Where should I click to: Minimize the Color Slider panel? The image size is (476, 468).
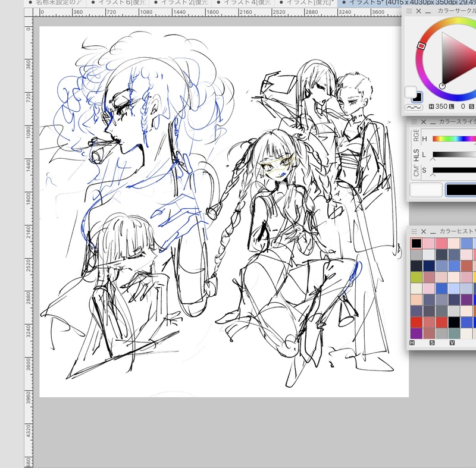click(433, 123)
